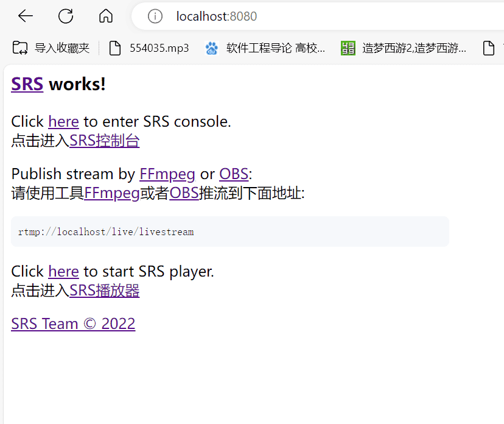The image size is (504, 424).
Task: Select the RTMP livestream URL text
Action: point(105,231)
